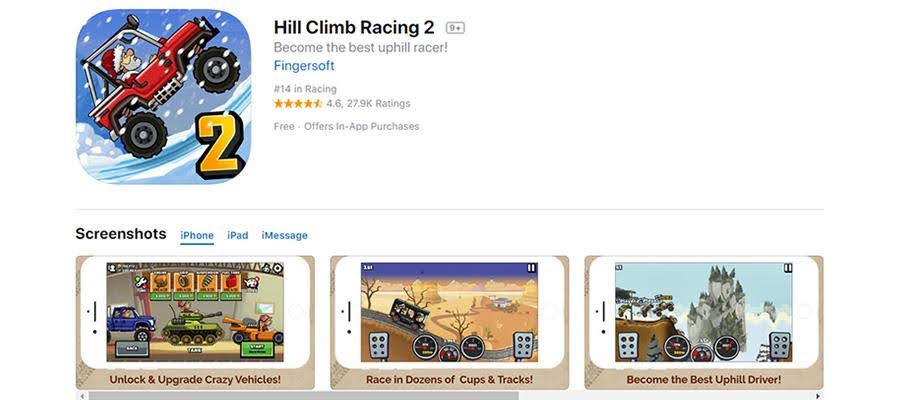Image resolution: width=900 pixels, height=400 pixels.
Task: Click the Hill Climb Racing 2 app icon
Action: pos(164,96)
